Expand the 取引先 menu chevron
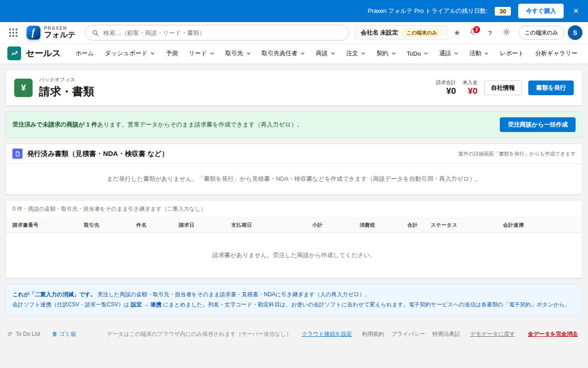Viewport: 588px width, 368px height. pyautogui.click(x=249, y=53)
